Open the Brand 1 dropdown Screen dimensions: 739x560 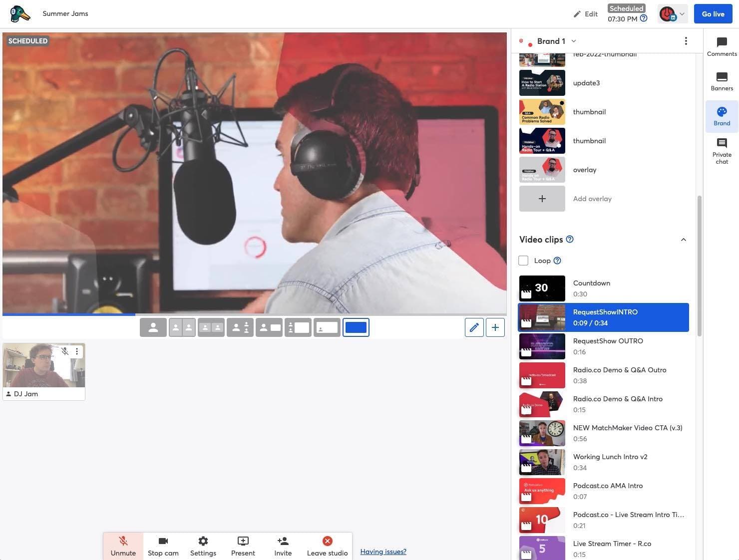tap(574, 41)
